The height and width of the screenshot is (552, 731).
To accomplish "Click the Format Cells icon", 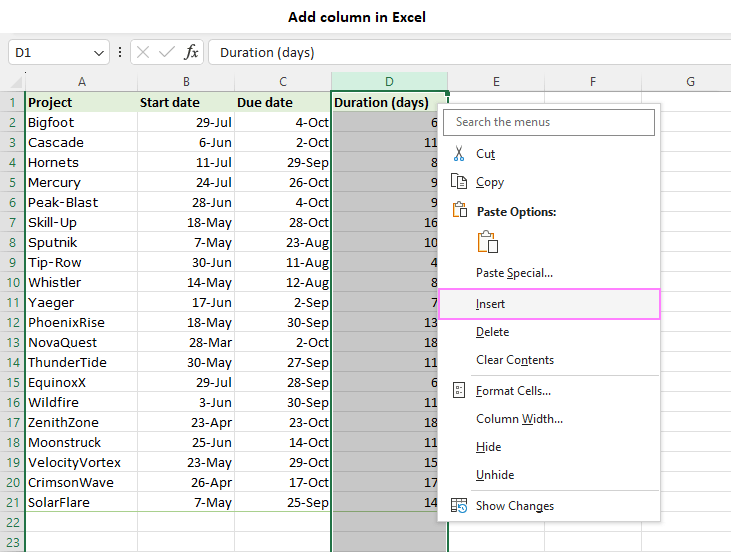I will point(459,391).
